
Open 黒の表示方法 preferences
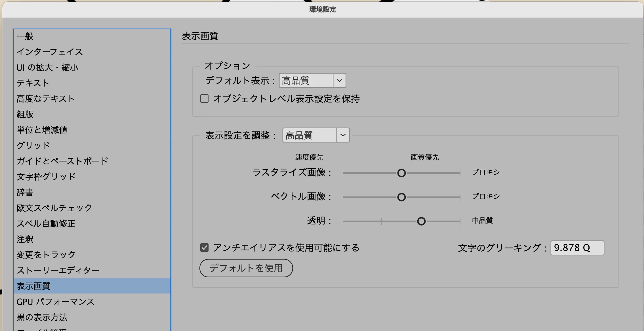click(42, 317)
